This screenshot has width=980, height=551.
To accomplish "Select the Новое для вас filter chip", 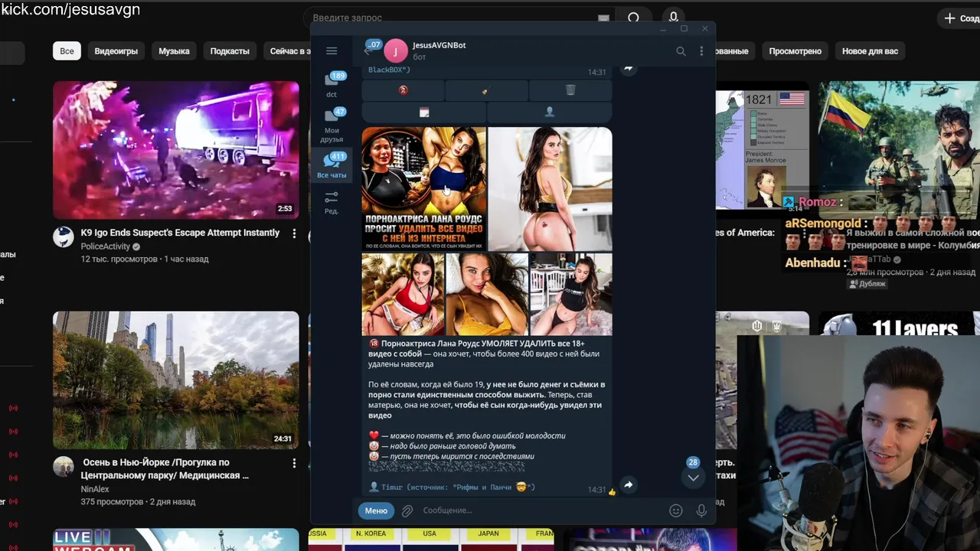I will 870,51.
